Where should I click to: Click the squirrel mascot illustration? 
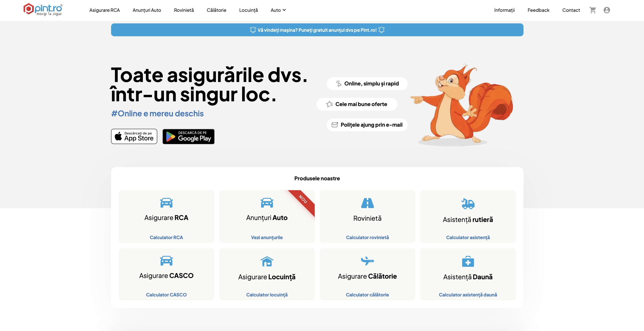click(461, 105)
